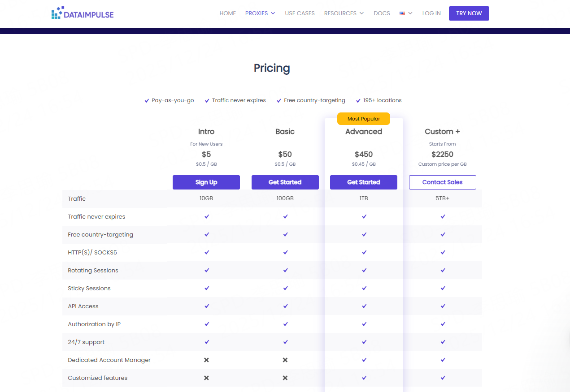Viewport: 570px width, 392px height.
Task: Click checkmark icon beside 195+ locations
Action: pos(358,101)
